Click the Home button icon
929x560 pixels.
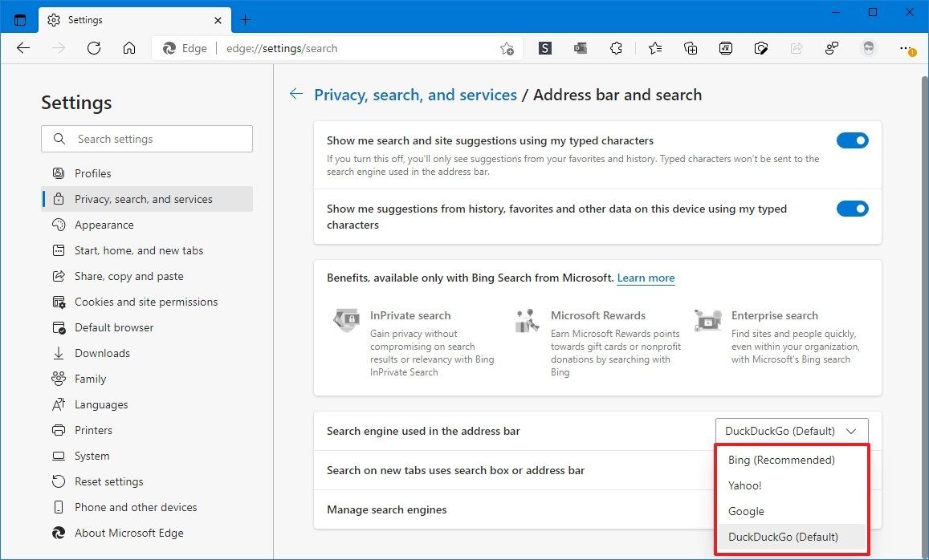tap(129, 48)
